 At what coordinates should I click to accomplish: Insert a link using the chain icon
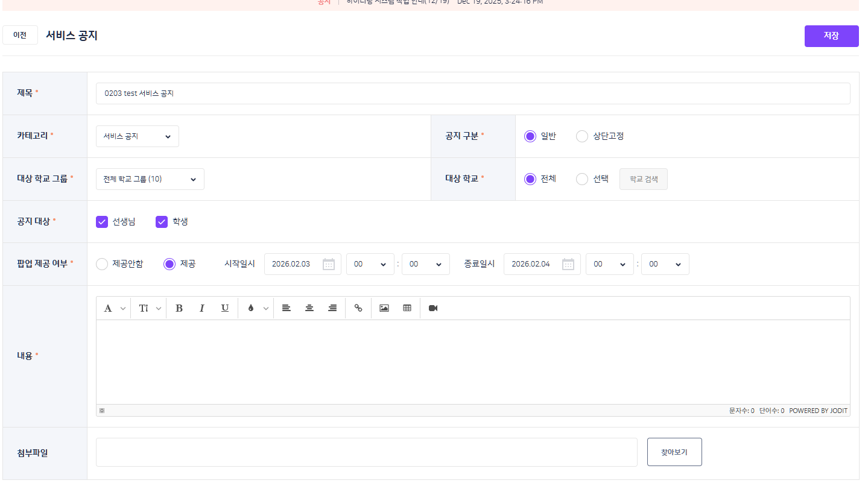(358, 308)
